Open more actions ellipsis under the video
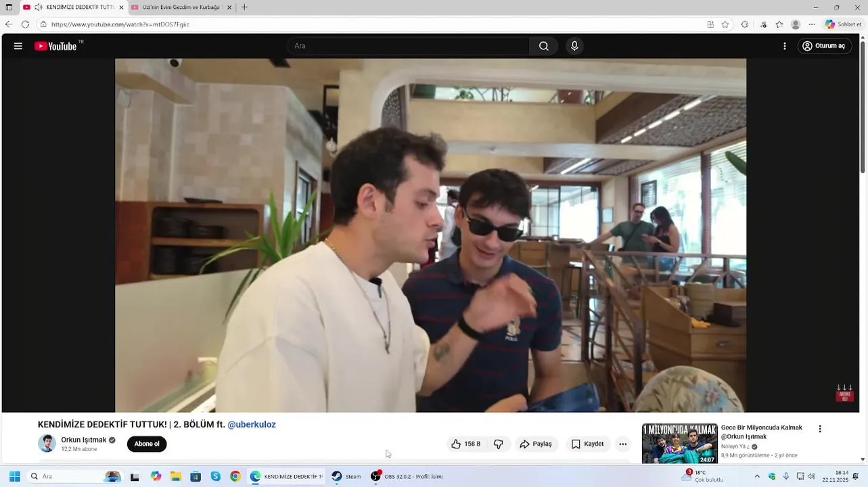Viewport: 868px width, 487px height. click(623, 444)
